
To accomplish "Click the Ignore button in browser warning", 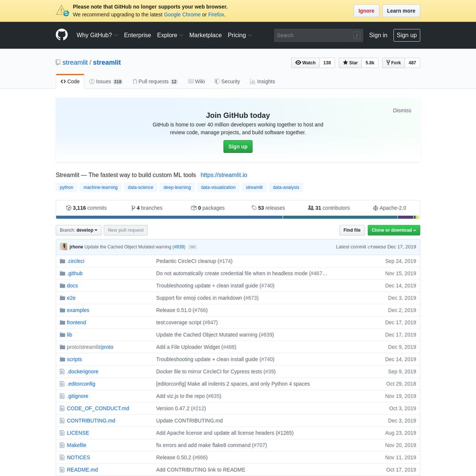I will [366, 11].
